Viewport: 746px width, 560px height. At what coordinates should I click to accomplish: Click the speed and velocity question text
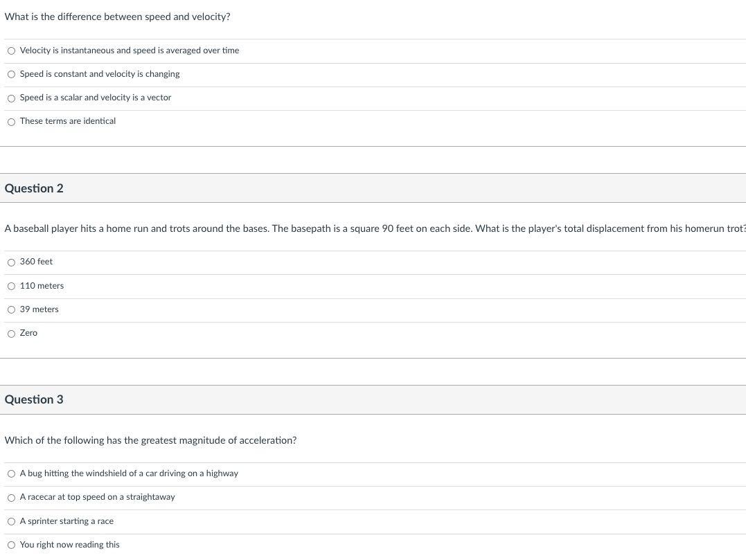[118, 17]
